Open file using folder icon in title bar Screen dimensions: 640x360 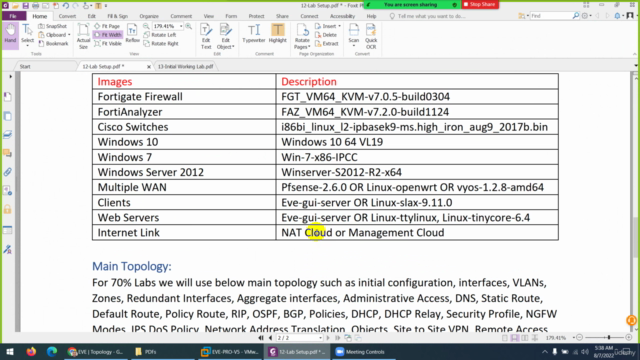[x=16, y=6]
